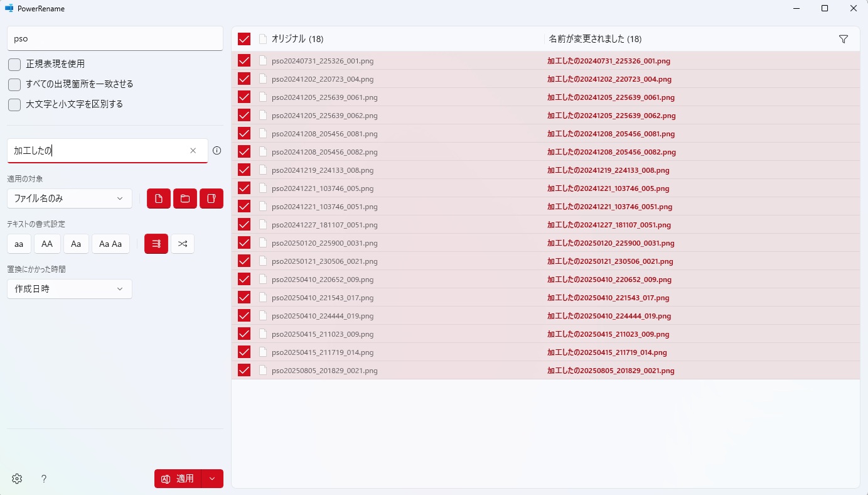The image size is (868, 495).
Task: Enable the 正規表現を使用 checkbox
Action: click(14, 64)
